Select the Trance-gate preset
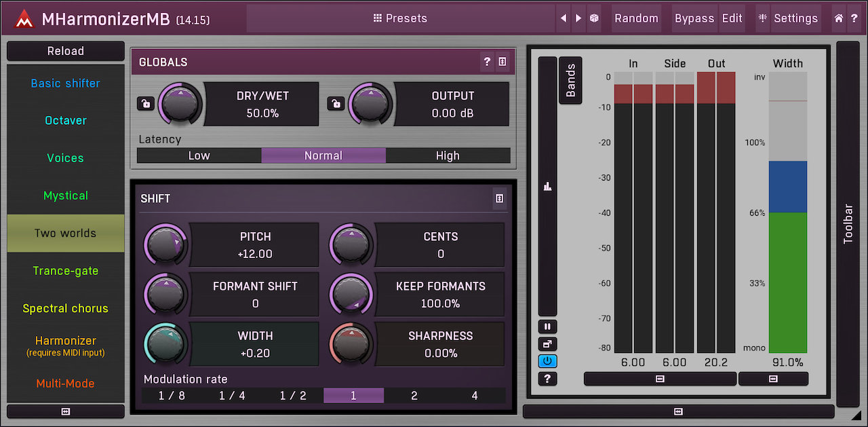The height and width of the screenshot is (427, 868). (x=66, y=271)
